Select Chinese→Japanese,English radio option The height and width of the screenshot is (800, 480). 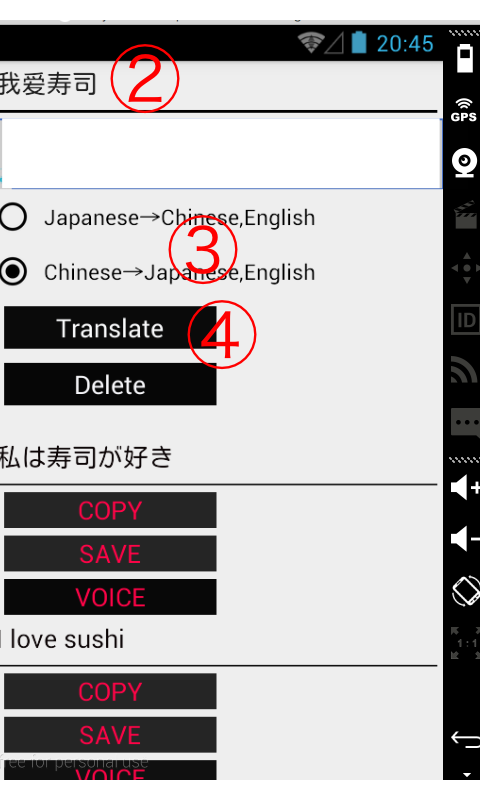pyautogui.click(x=158, y=272)
